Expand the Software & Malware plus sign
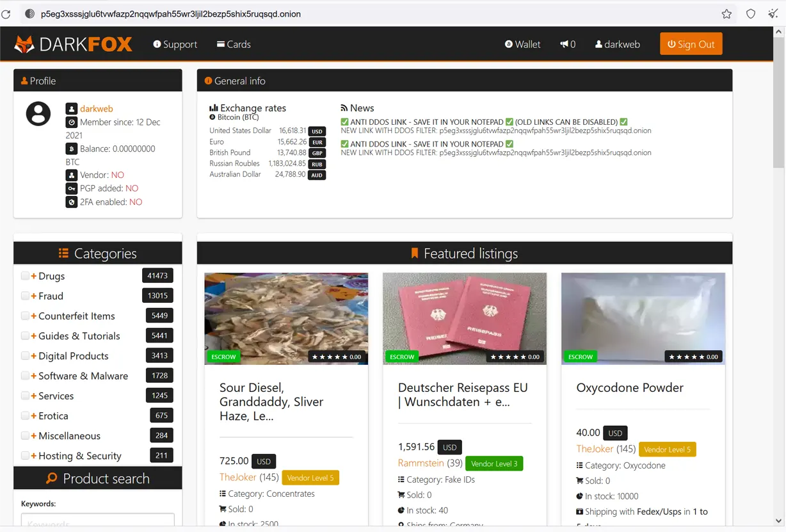Viewport: 786px width, 532px height. click(x=34, y=376)
